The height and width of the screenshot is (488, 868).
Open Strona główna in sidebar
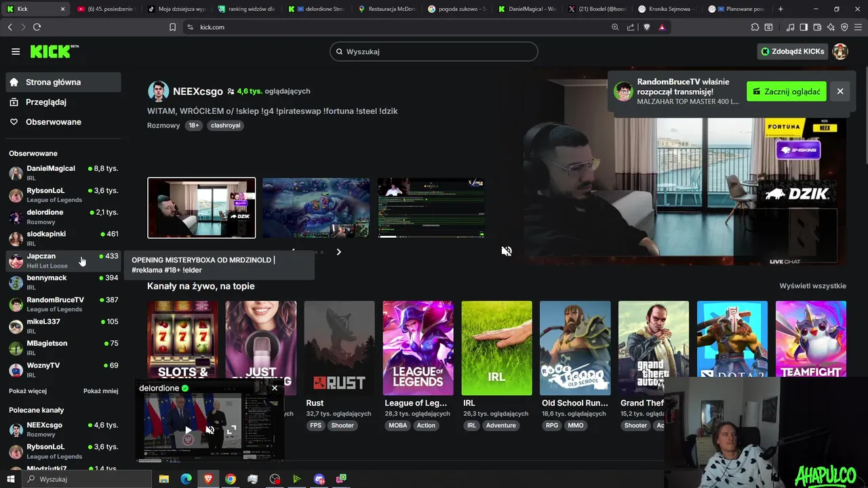pyautogui.click(x=63, y=82)
